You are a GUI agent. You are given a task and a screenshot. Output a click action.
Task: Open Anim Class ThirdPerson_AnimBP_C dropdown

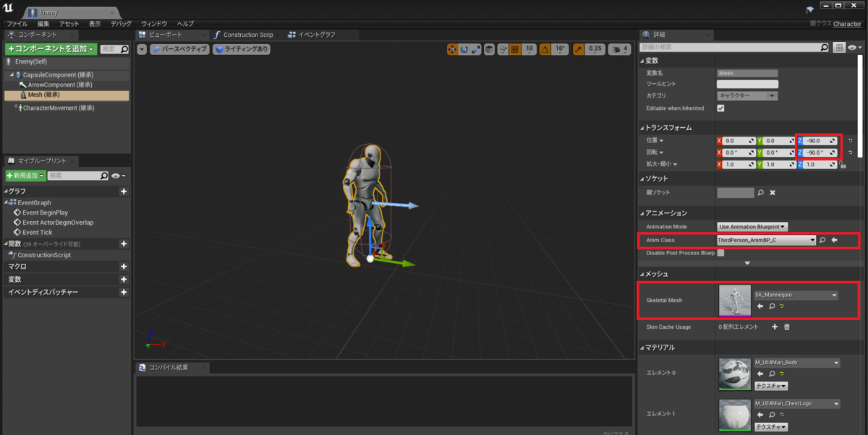[x=766, y=240]
